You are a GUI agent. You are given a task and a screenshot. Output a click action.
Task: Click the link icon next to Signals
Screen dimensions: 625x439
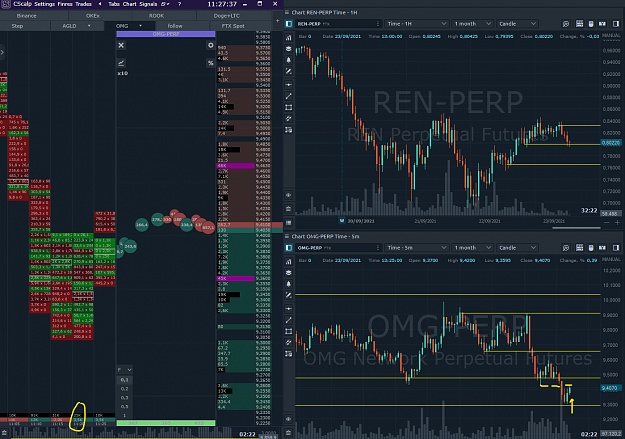[x=165, y=4]
